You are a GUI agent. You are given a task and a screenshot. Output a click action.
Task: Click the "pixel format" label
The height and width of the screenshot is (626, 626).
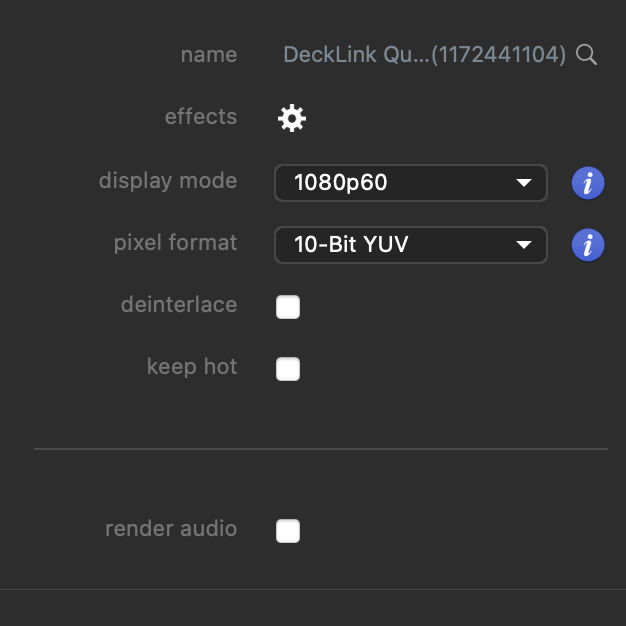tap(175, 243)
